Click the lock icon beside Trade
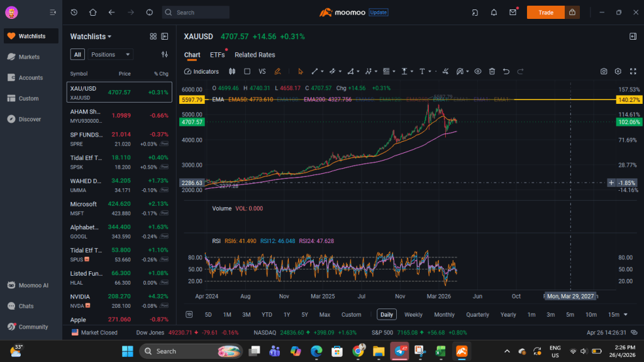 [x=572, y=13]
